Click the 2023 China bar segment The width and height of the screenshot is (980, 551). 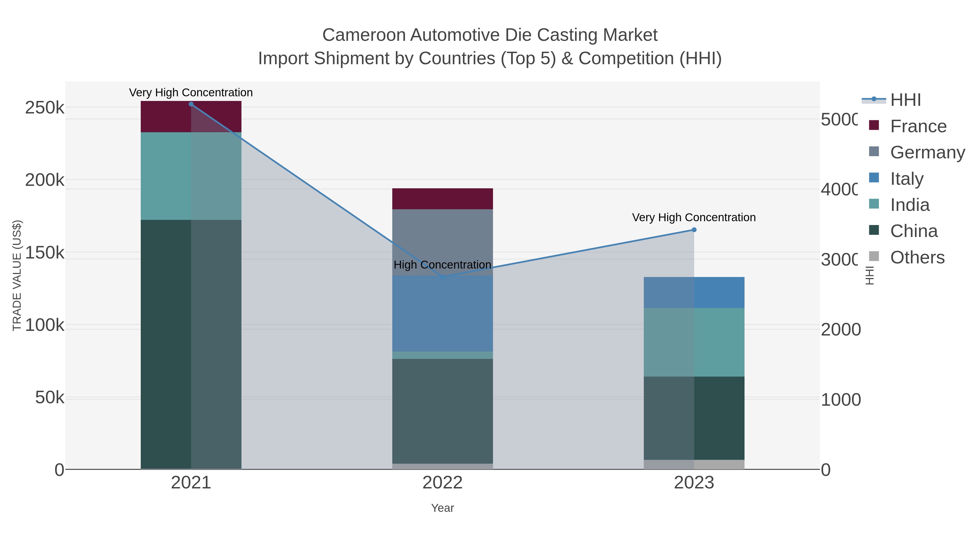coord(694,418)
